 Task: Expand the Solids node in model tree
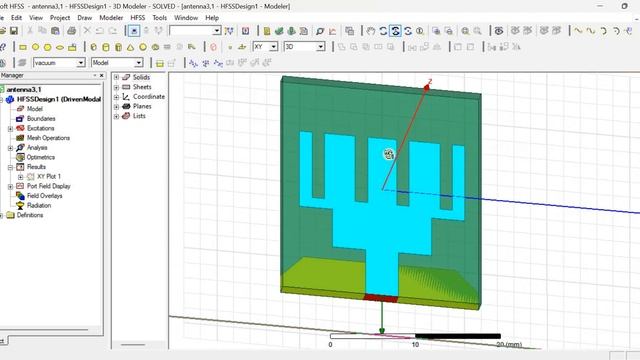pyautogui.click(x=116, y=77)
